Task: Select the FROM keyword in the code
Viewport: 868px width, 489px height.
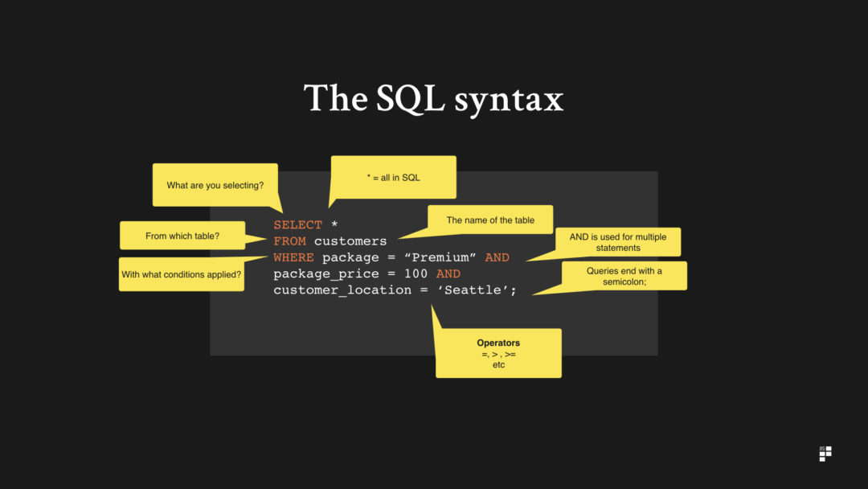Action: [290, 240]
